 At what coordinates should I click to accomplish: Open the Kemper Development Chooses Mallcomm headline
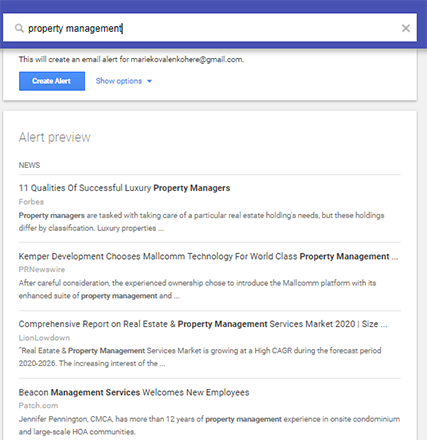(208, 256)
